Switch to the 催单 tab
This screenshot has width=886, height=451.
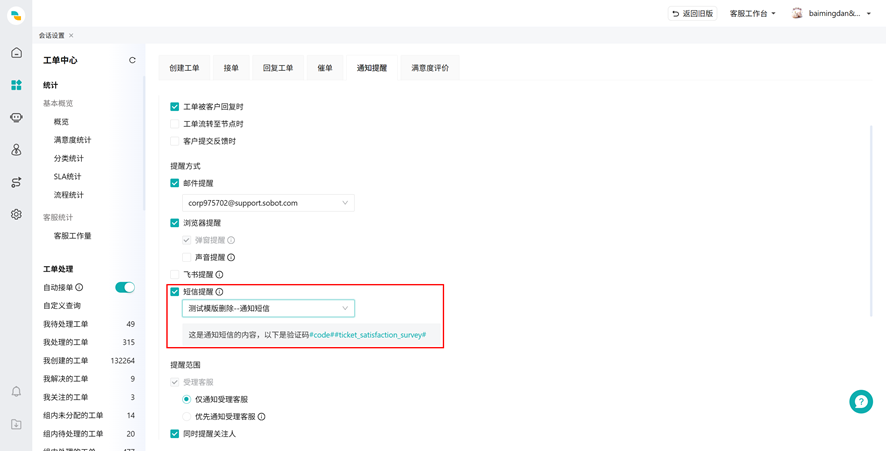[325, 68]
